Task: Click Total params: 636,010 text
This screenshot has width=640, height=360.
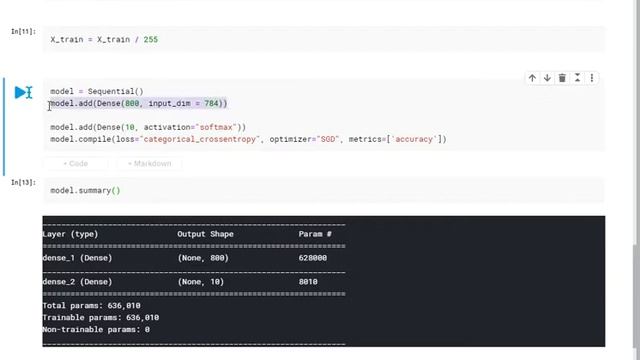Action: (x=91, y=305)
